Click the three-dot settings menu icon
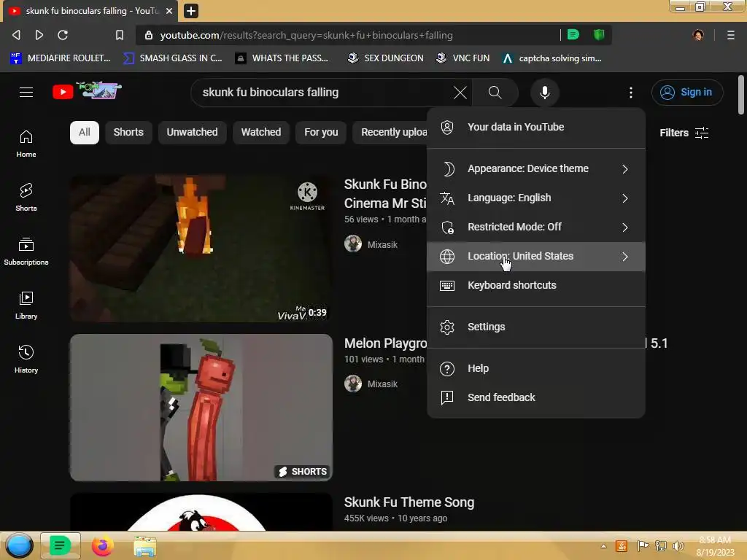 pos(631,93)
